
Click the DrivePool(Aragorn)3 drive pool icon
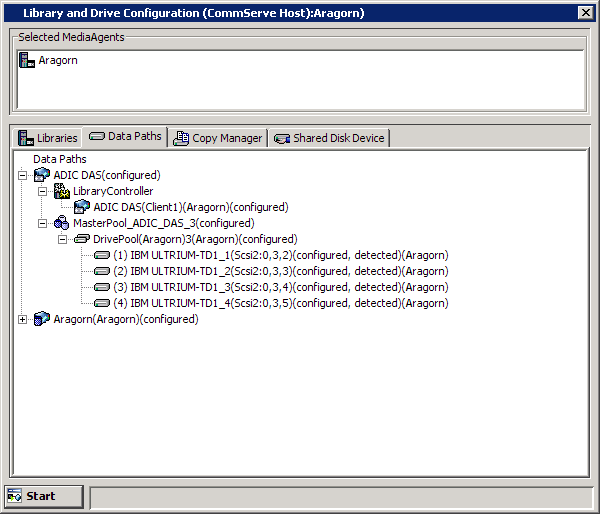tap(82, 239)
